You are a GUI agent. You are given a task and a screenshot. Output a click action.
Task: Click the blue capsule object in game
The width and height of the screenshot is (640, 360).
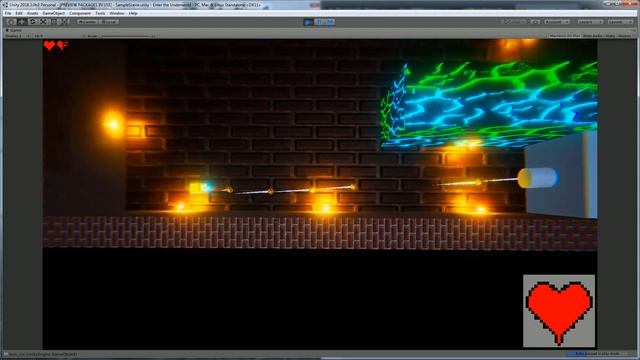(538, 178)
